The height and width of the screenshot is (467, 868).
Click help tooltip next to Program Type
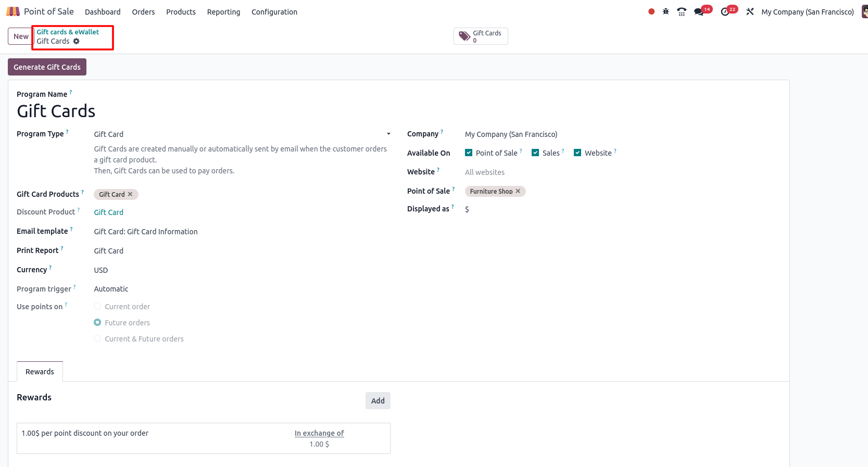pos(67,132)
